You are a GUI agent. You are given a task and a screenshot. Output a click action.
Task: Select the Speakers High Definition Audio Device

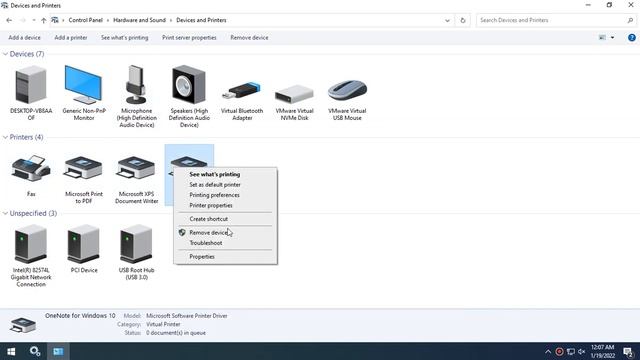point(189,85)
